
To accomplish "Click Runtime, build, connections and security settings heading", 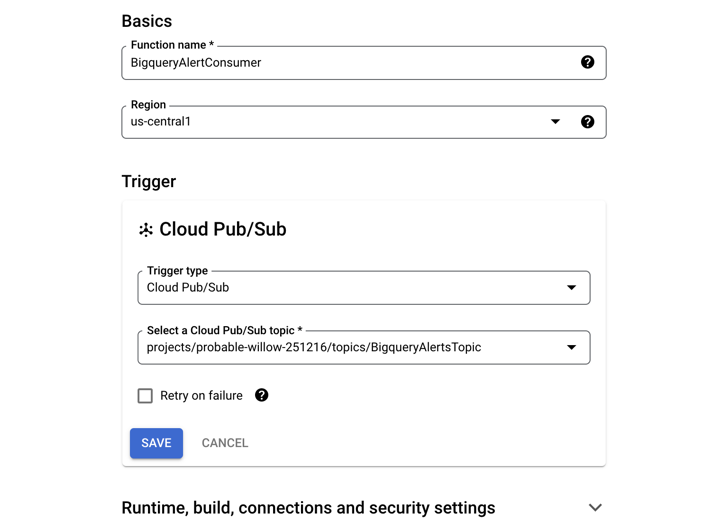I will tap(308, 508).
